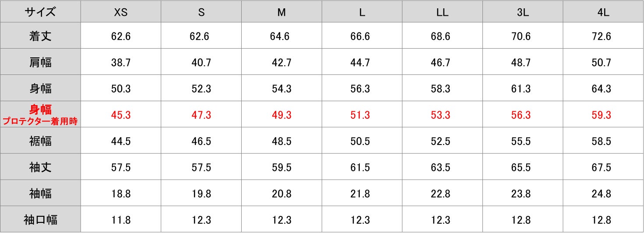This screenshot has width=644, height=233.
Task: Click the LL size column header
Action: pyautogui.click(x=443, y=13)
